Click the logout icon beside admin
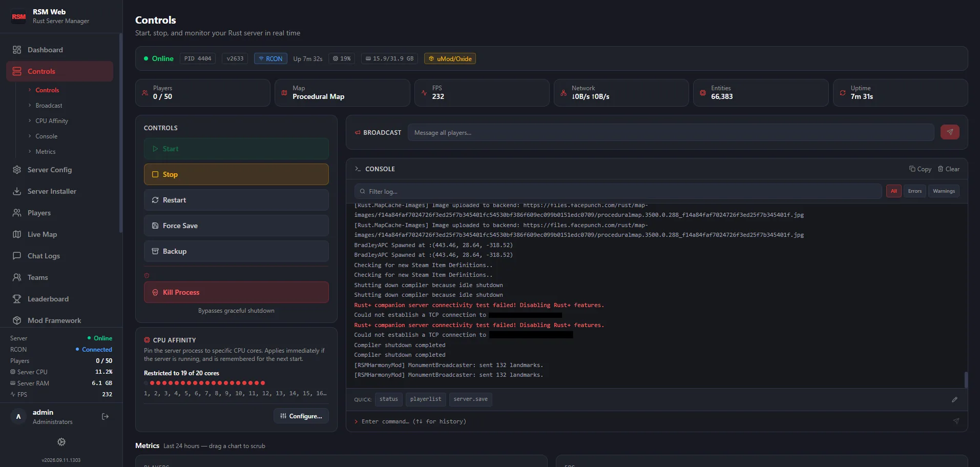 coord(106,416)
